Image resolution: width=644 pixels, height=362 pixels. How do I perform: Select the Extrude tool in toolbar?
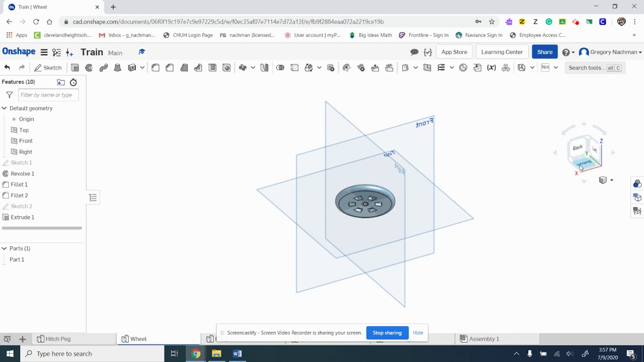[75, 68]
